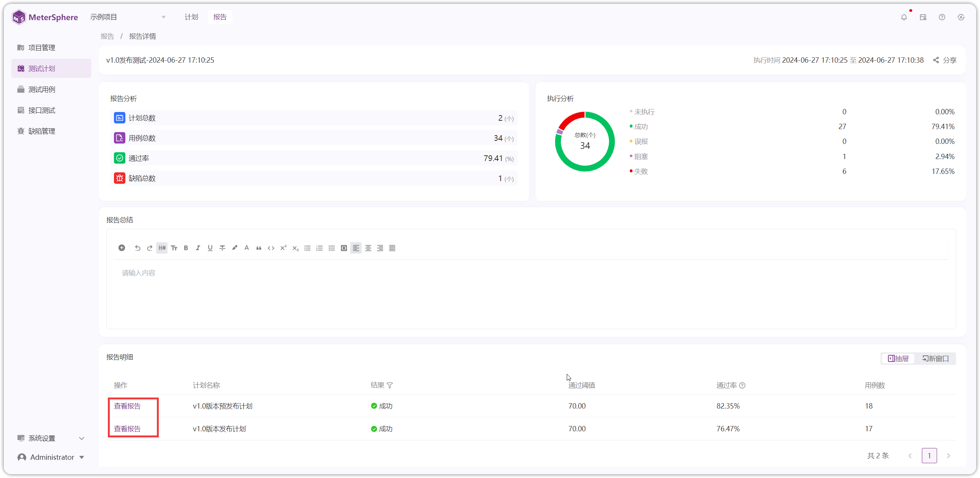
Task: Select the highlighter pen icon
Action: 235,248
